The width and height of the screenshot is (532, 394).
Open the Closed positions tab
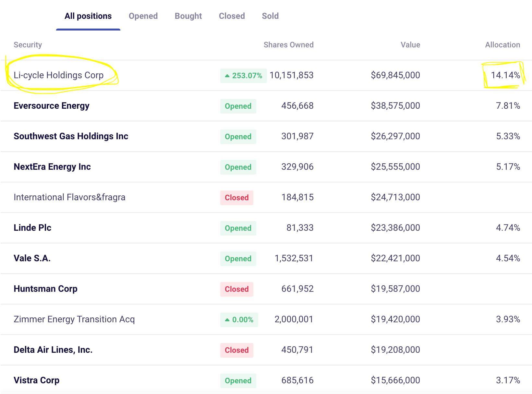click(232, 16)
